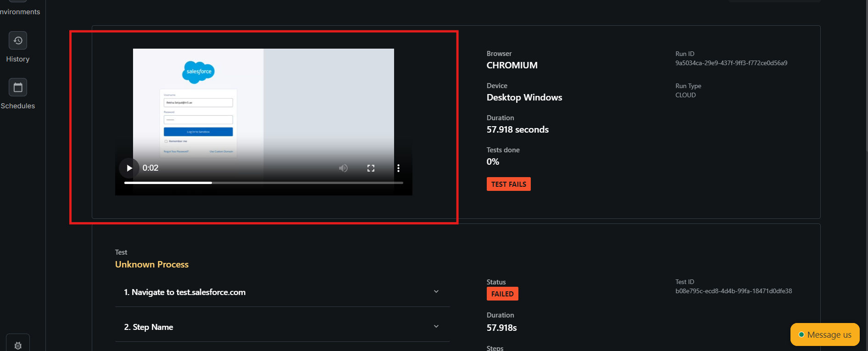Image resolution: width=868 pixels, height=351 pixels.
Task: Click the Schedules label in sidebar
Action: 18,106
